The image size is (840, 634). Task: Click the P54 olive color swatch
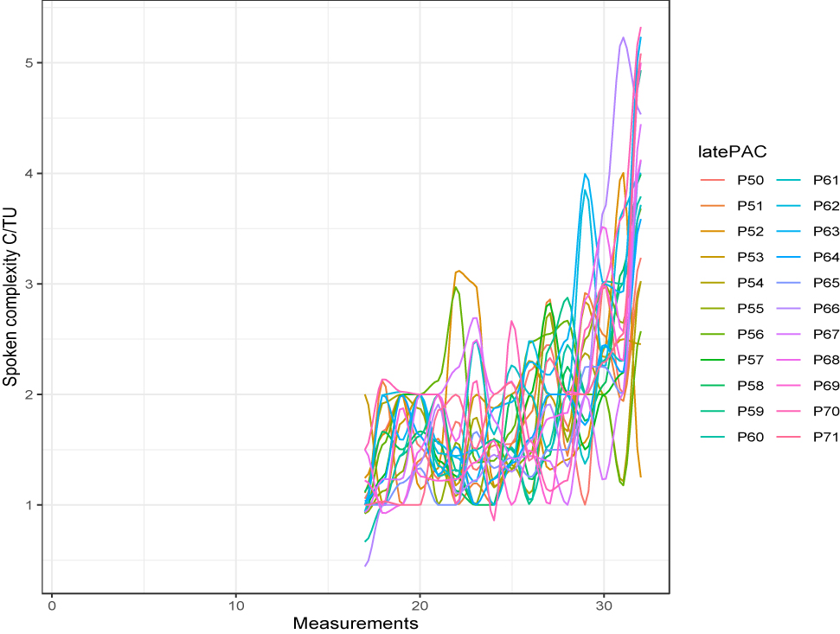pyautogui.click(x=711, y=283)
